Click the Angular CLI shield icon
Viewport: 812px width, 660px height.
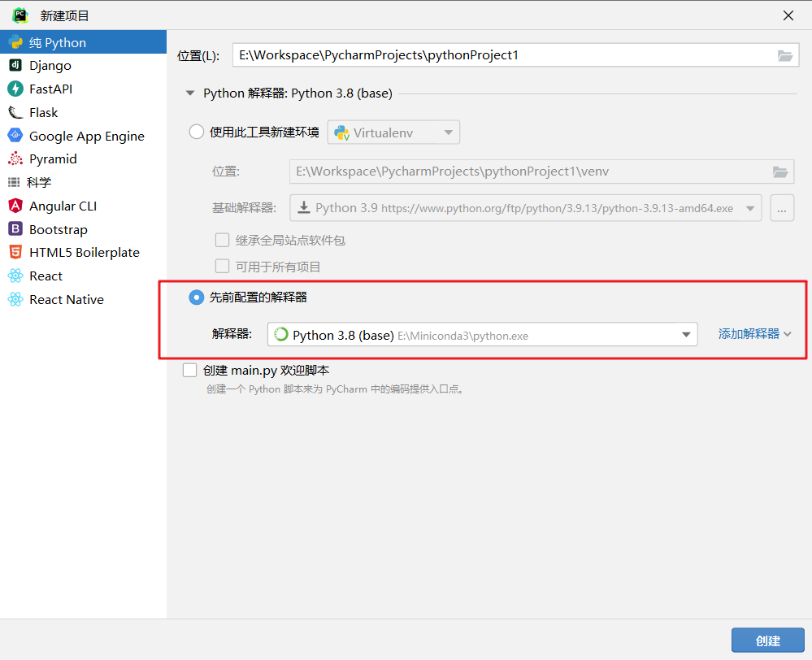(15, 206)
